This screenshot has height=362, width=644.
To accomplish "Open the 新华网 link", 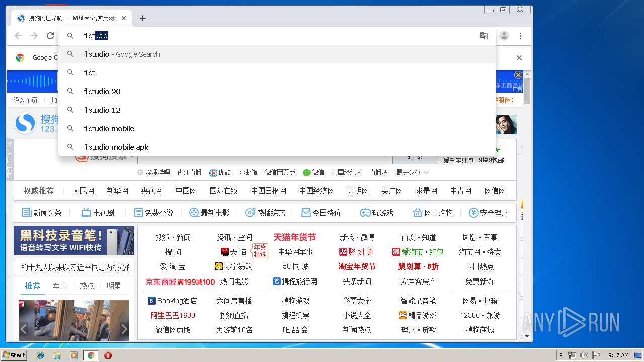I will pyautogui.click(x=117, y=191).
